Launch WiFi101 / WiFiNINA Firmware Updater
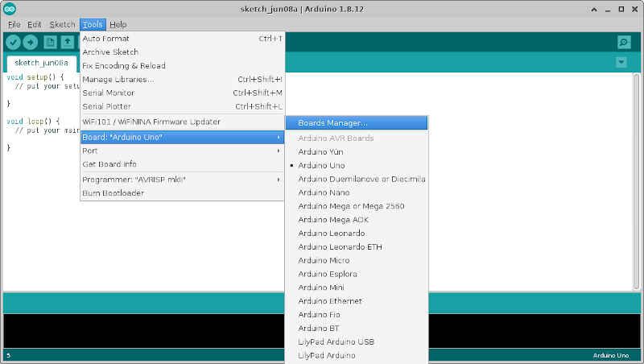 click(x=182, y=122)
